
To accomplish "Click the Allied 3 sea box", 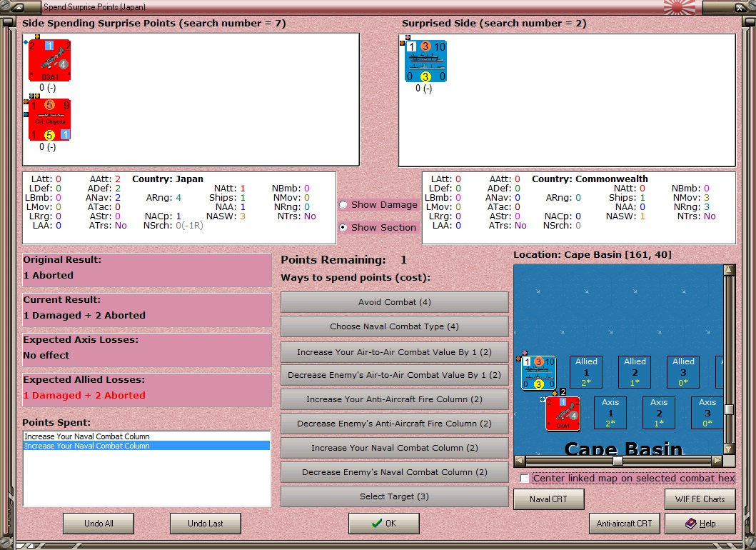I will pos(684,372).
